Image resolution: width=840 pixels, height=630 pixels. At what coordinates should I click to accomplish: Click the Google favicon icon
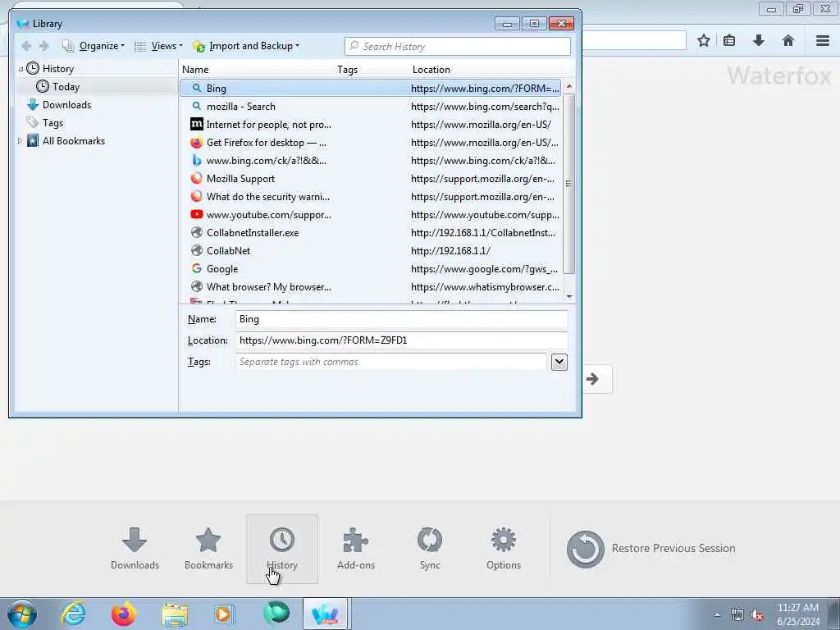pyautogui.click(x=197, y=268)
